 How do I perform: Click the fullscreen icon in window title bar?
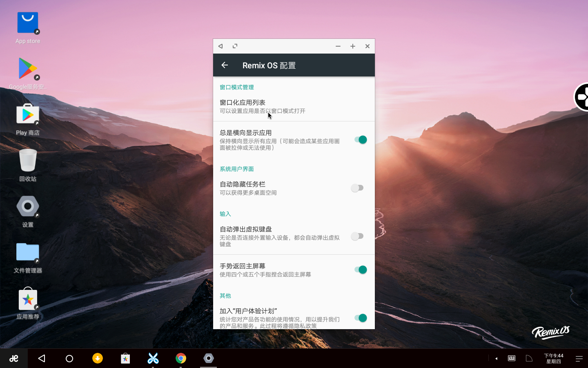(x=235, y=46)
